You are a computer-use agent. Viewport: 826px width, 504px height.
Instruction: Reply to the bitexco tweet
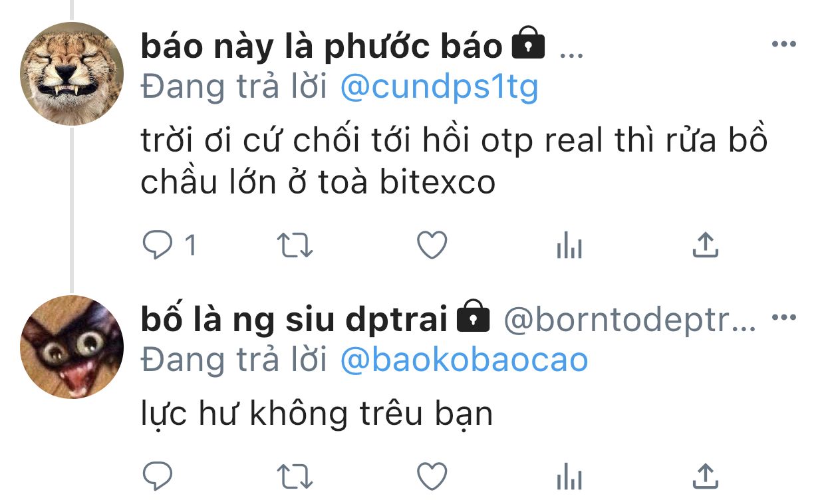(x=158, y=246)
